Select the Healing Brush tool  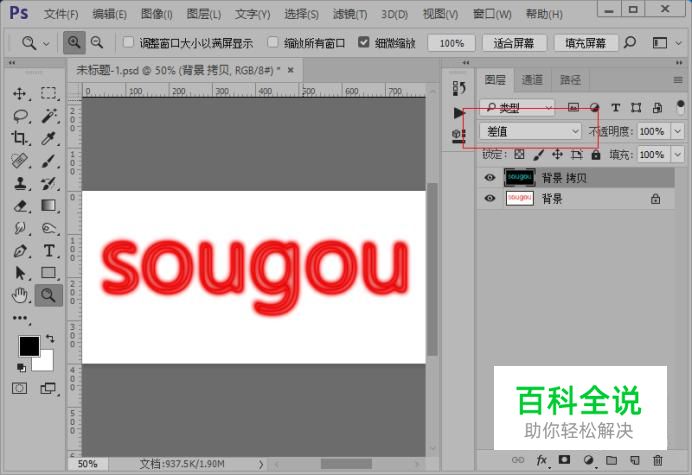coord(19,161)
